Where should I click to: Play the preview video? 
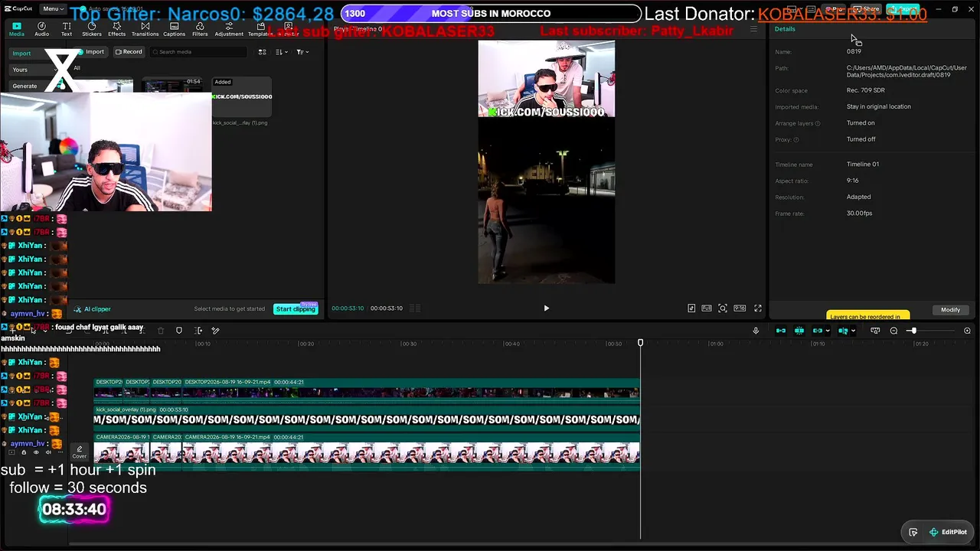tap(546, 308)
